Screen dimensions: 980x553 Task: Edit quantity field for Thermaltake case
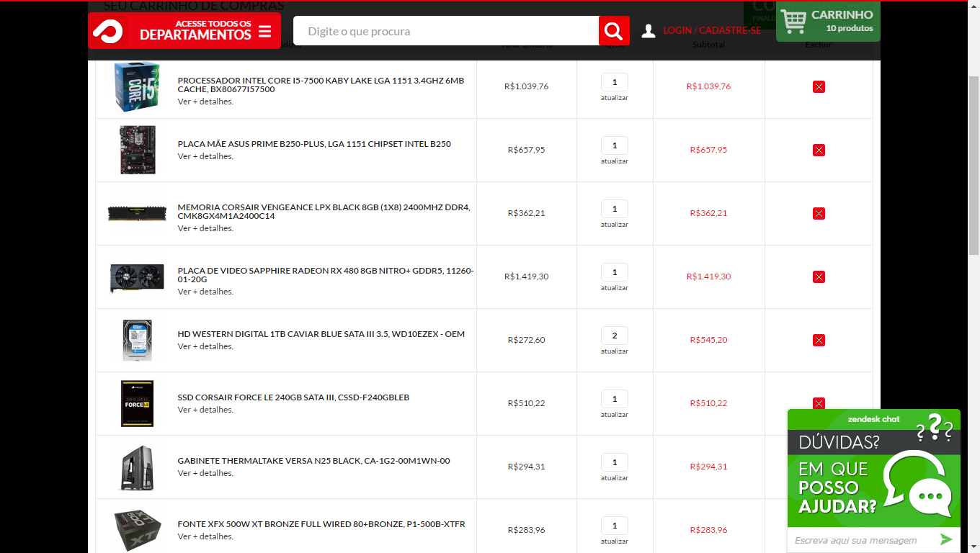click(615, 462)
